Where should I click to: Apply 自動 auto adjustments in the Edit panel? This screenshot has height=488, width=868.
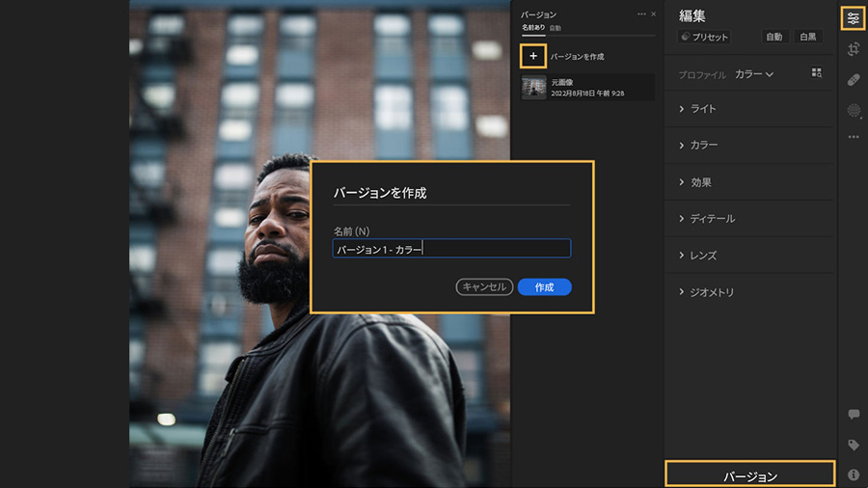tap(773, 37)
